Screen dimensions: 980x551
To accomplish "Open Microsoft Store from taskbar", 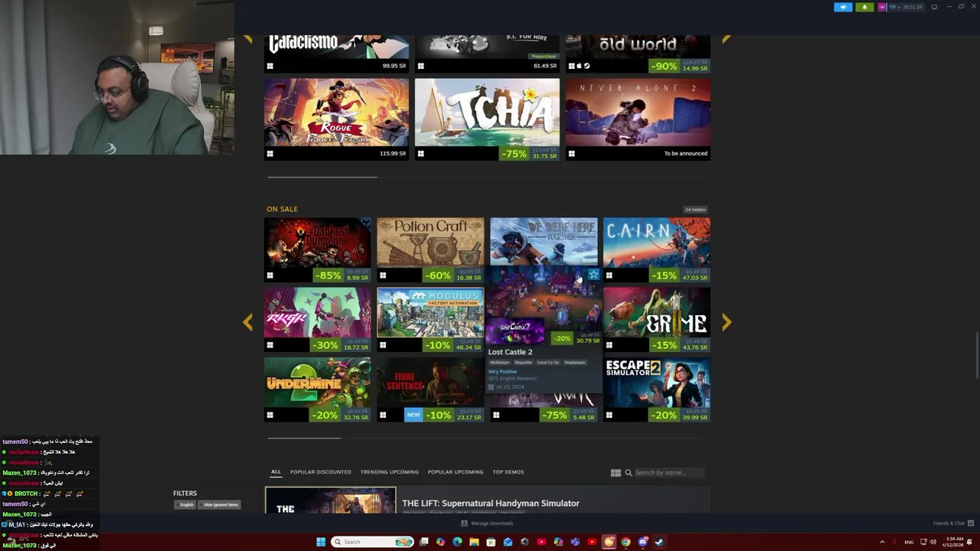I will (x=491, y=542).
